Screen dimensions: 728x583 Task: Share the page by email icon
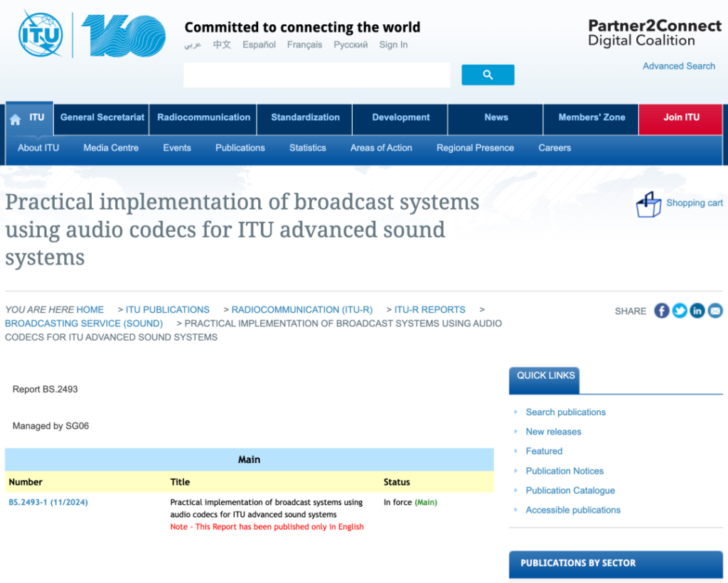coord(715,311)
